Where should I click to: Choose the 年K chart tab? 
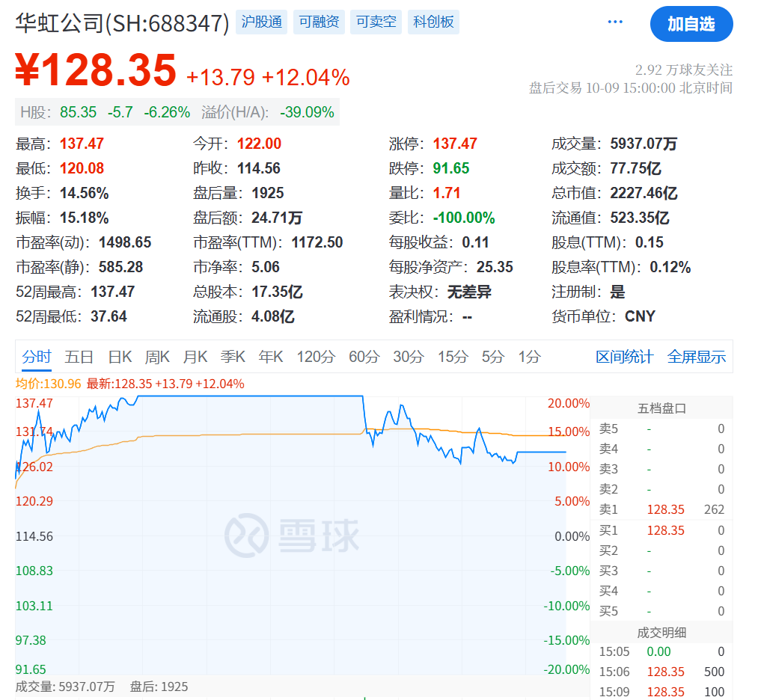point(270,357)
